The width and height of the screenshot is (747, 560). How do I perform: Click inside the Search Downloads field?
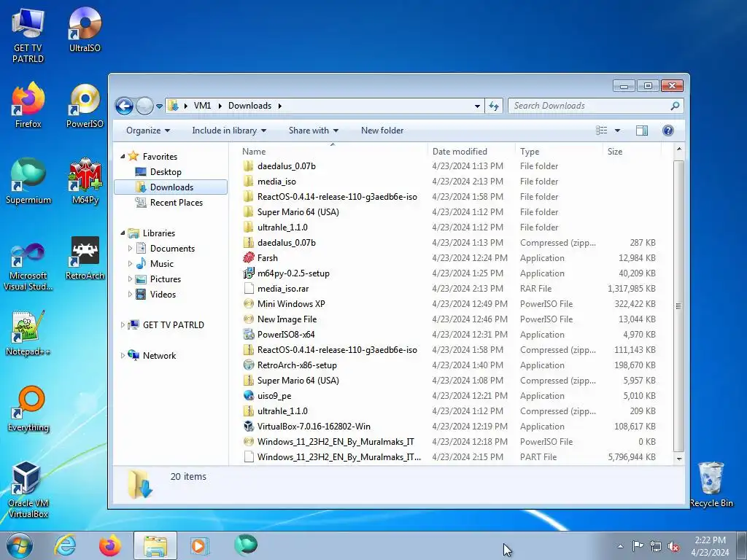pos(589,106)
